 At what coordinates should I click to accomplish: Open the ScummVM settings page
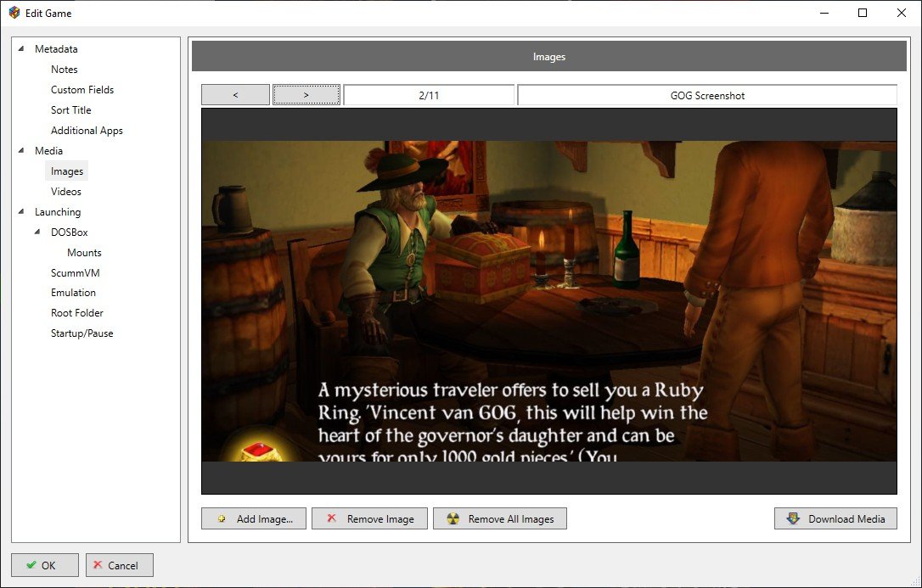(x=76, y=272)
